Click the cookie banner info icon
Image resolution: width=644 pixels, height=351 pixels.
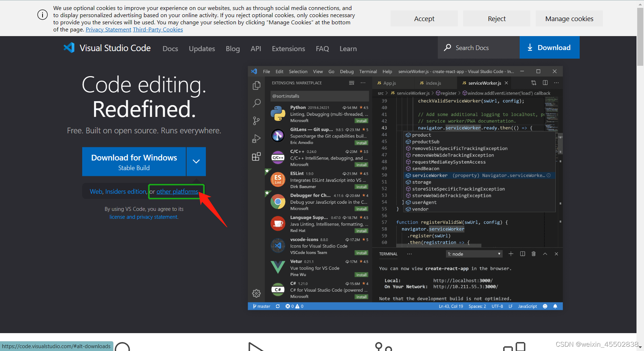coord(43,15)
